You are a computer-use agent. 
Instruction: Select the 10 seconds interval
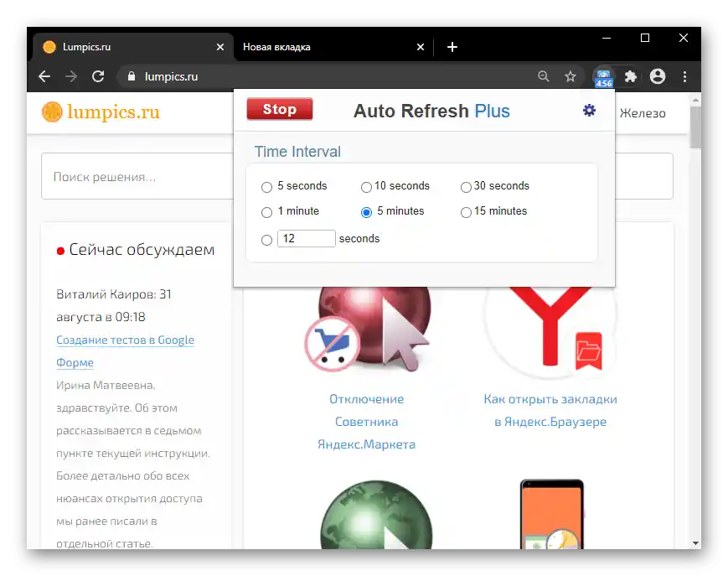coord(366,187)
